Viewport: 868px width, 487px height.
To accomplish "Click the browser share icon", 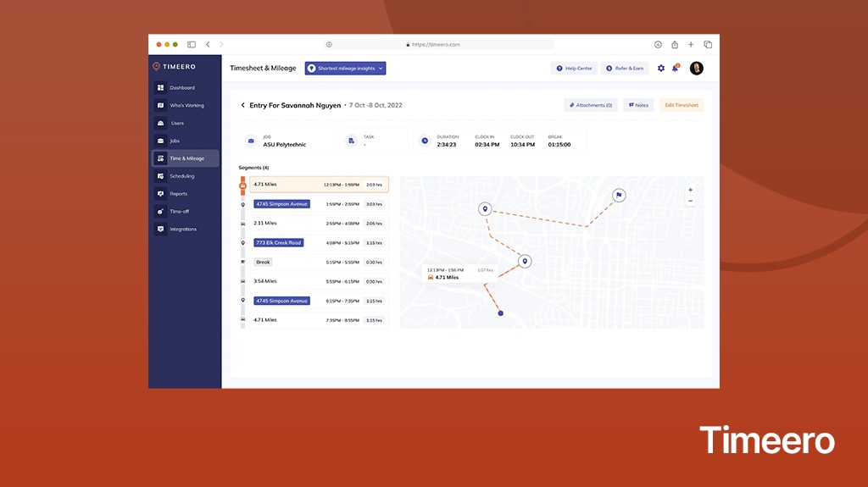I will (674, 44).
